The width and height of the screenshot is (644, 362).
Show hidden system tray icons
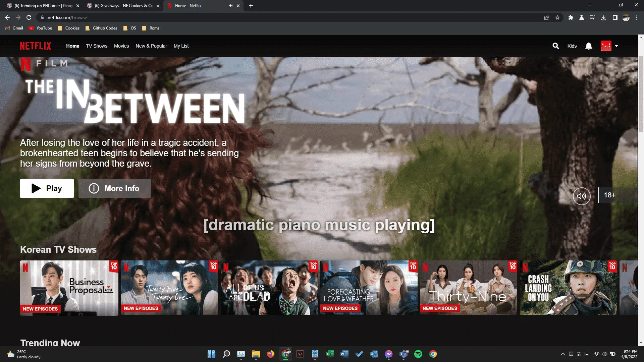(x=563, y=354)
